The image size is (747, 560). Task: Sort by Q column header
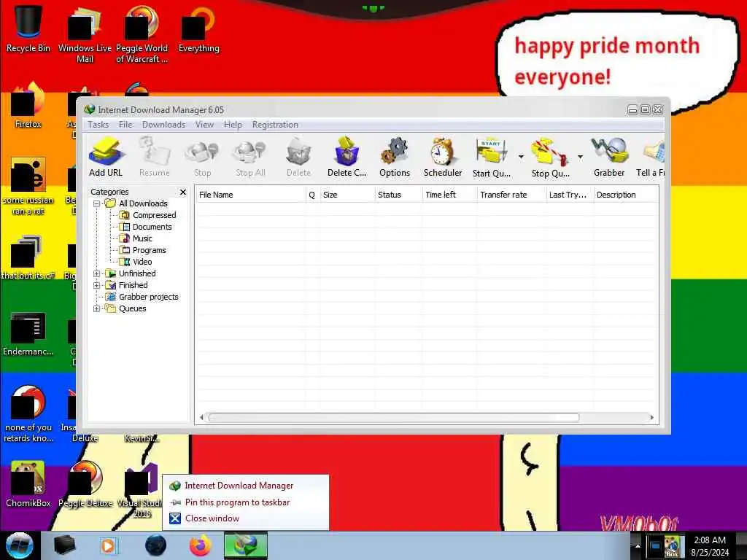[x=312, y=195]
